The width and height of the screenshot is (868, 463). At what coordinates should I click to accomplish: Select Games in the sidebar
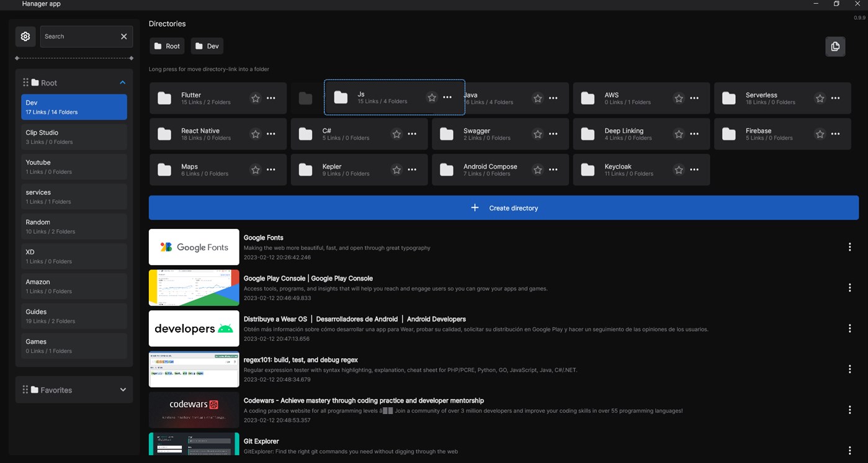tap(74, 346)
